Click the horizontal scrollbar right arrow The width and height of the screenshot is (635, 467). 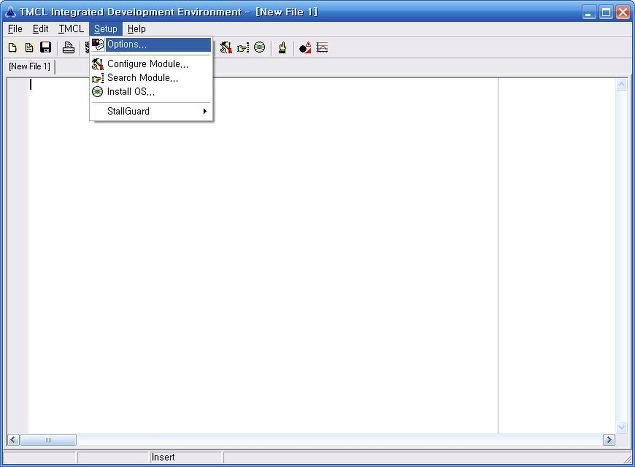tap(609, 440)
